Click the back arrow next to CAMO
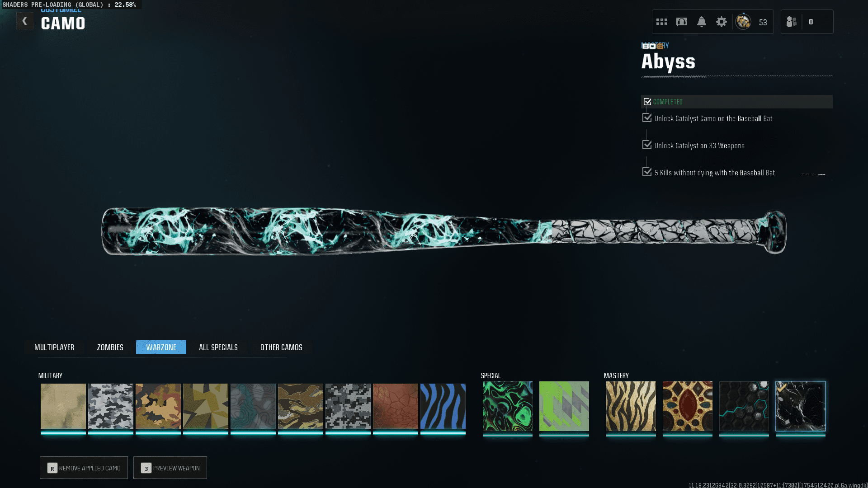Viewport: 868px width, 488px height. pyautogui.click(x=25, y=21)
